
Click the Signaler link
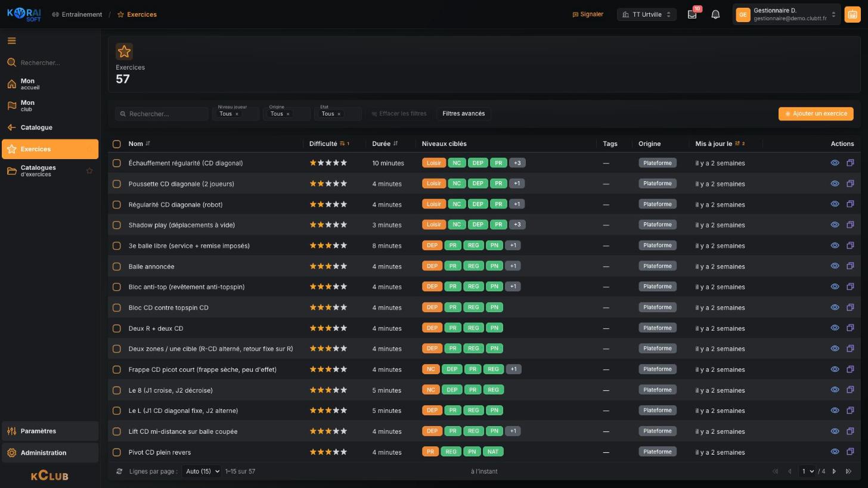pyautogui.click(x=588, y=14)
